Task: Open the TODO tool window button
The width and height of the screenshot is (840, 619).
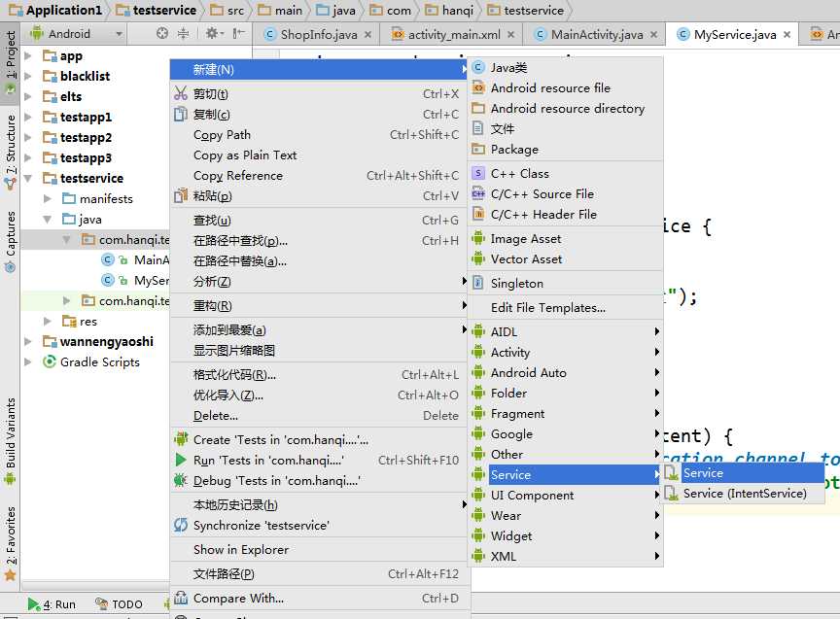Action: 119,604
